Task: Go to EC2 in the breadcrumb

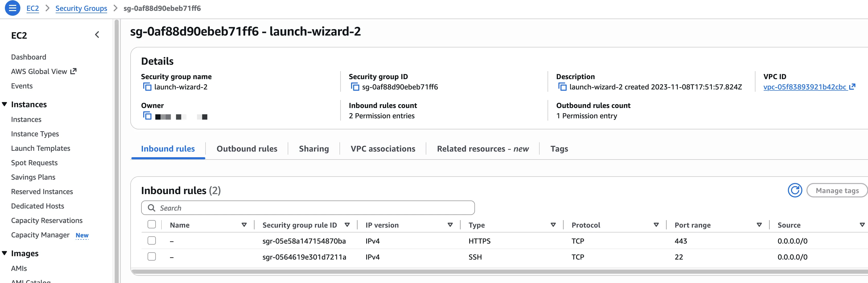Action: point(33,8)
